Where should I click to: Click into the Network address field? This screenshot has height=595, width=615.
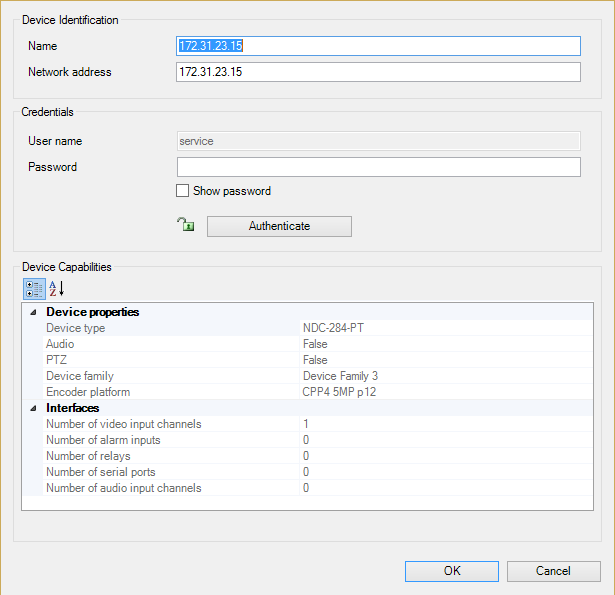378,72
